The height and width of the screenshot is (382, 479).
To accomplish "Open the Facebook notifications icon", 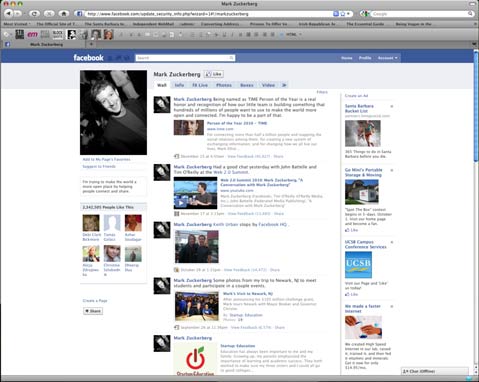I will pyautogui.click(x=127, y=58).
